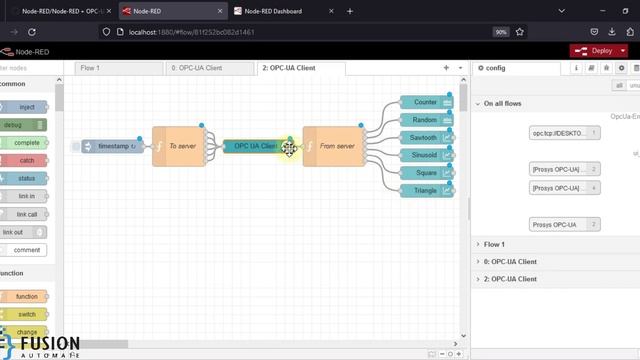Switch to the Flow 1 tab
This screenshot has width=640, height=360.
119,68
